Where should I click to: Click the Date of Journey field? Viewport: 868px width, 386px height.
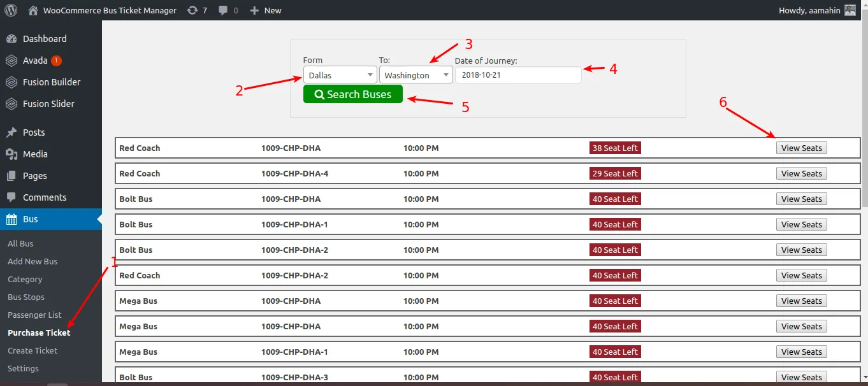(518, 75)
